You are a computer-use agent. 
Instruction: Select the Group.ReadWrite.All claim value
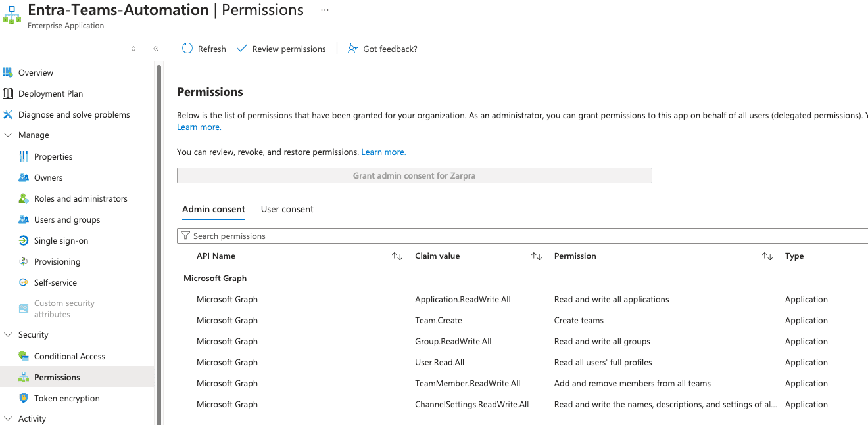point(453,341)
